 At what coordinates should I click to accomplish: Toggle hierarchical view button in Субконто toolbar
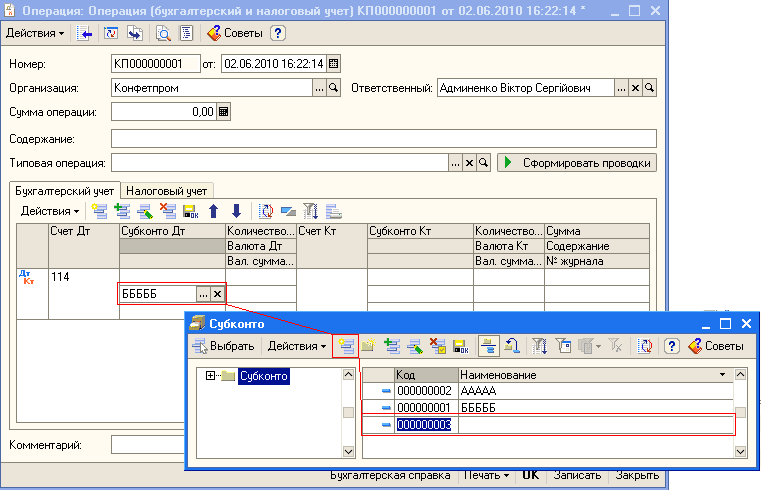[x=489, y=346]
